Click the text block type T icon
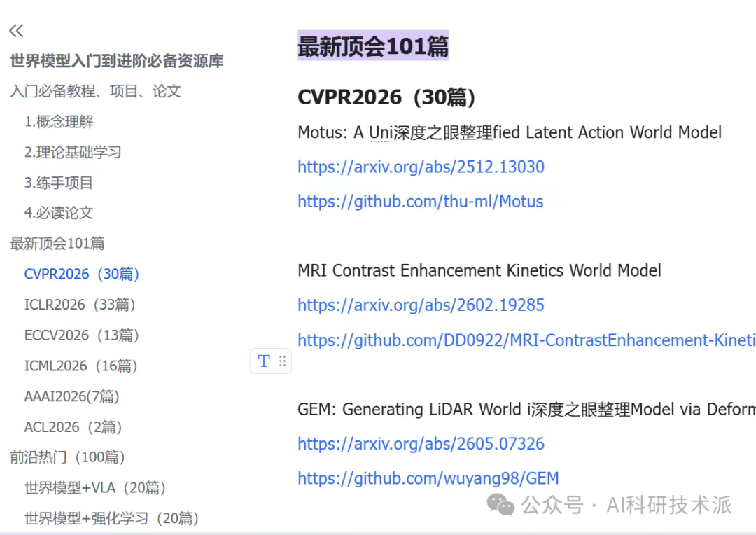Viewport: 756px width, 535px height. click(264, 361)
